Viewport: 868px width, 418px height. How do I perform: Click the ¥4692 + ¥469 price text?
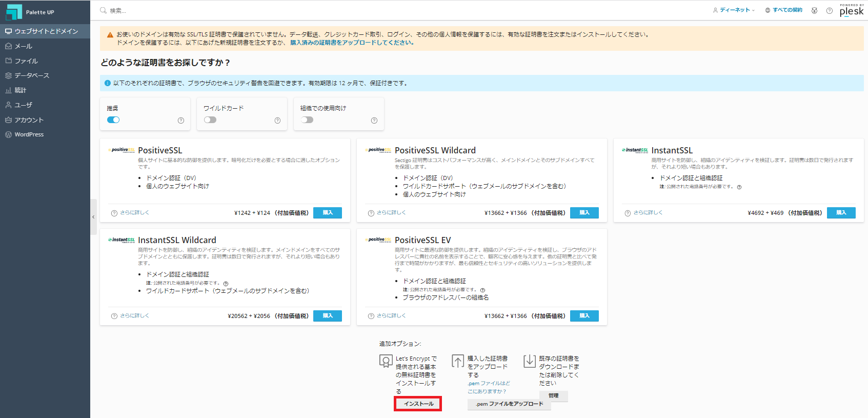click(765, 213)
